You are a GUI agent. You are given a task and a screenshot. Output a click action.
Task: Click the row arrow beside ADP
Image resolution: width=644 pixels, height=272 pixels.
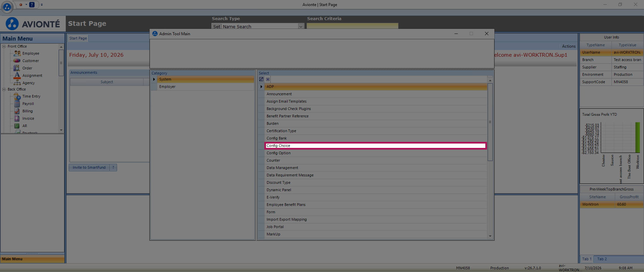point(261,87)
